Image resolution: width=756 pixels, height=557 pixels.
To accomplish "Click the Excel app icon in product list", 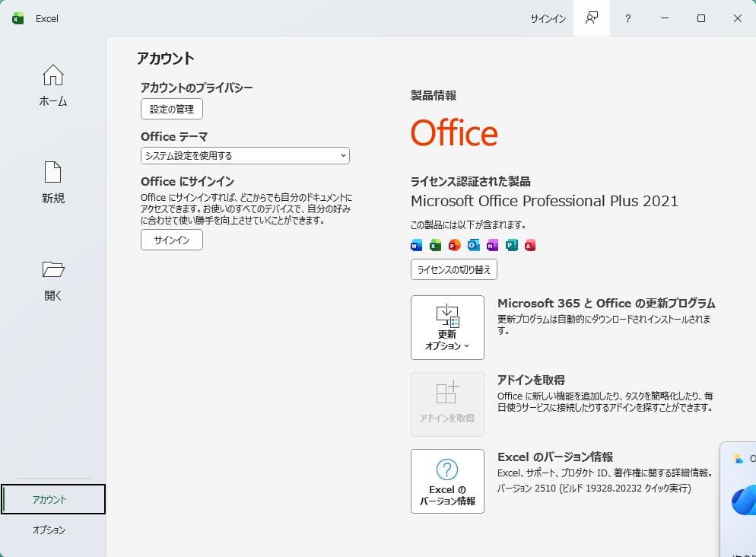I will point(434,245).
